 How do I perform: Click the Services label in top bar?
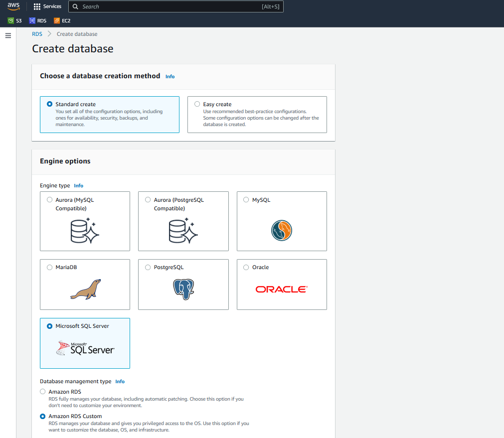[52, 6]
